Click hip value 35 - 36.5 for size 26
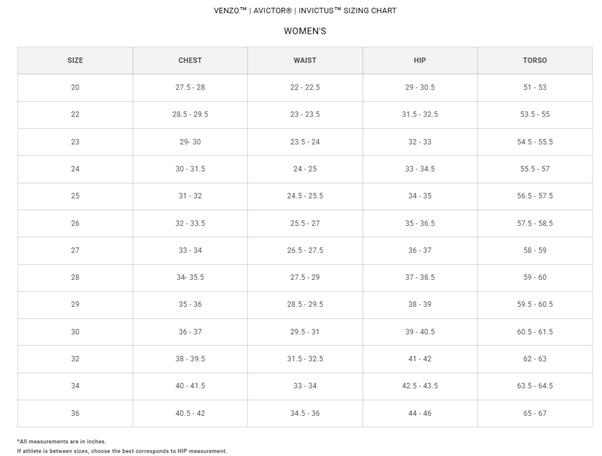602x456 pixels. click(420, 223)
